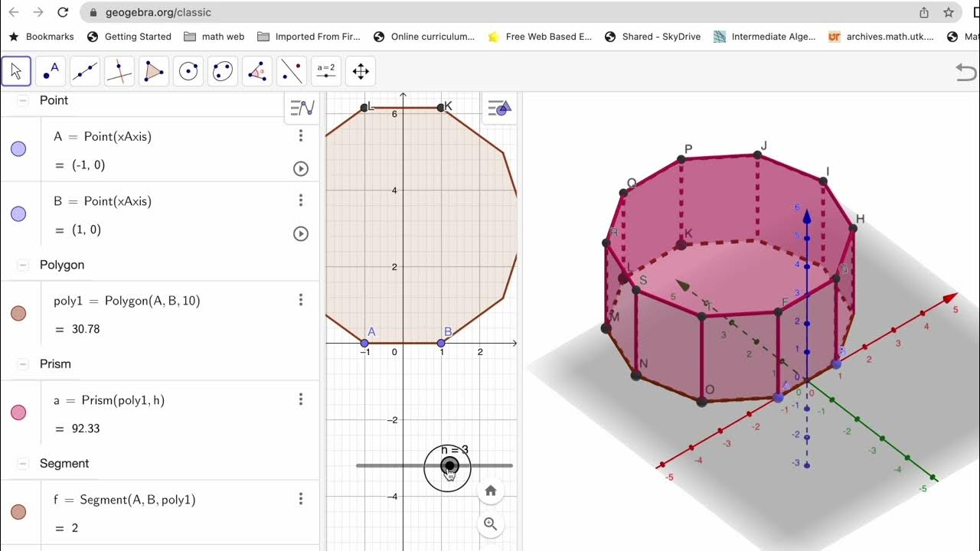
Task: Toggle visibility of prism a
Action: (18, 412)
